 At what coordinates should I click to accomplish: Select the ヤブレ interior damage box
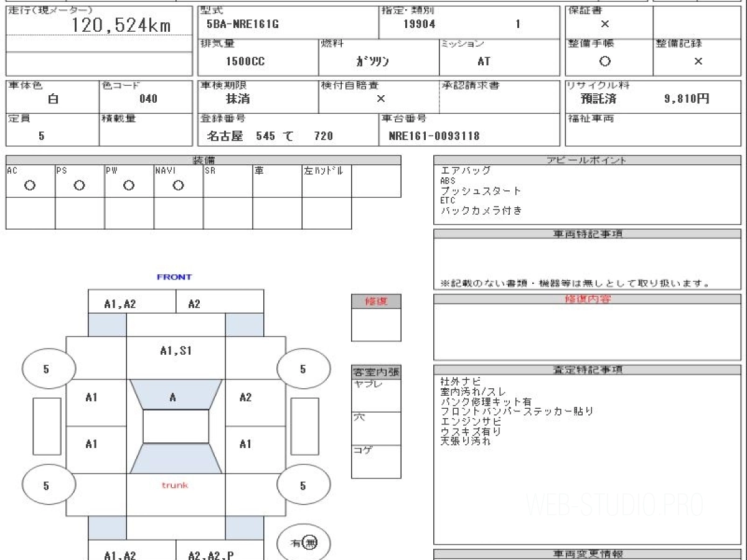click(376, 395)
